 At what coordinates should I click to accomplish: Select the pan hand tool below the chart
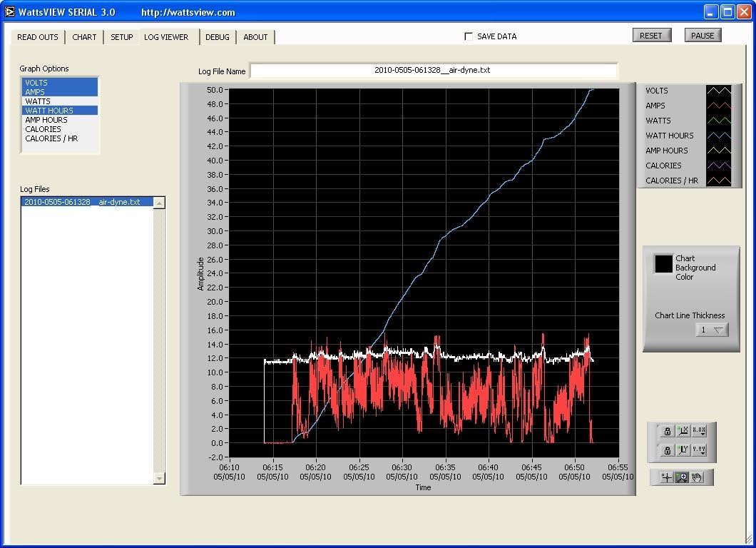click(x=698, y=477)
